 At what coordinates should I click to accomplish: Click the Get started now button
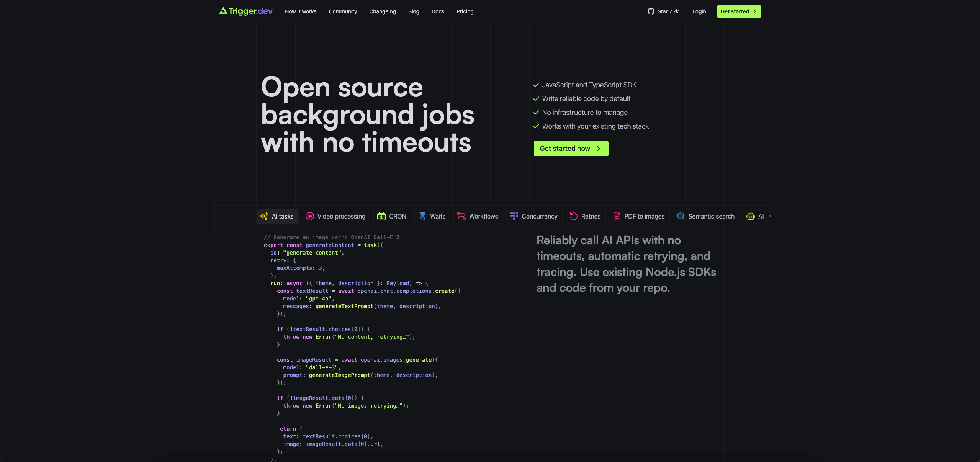(x=571, y=149)
